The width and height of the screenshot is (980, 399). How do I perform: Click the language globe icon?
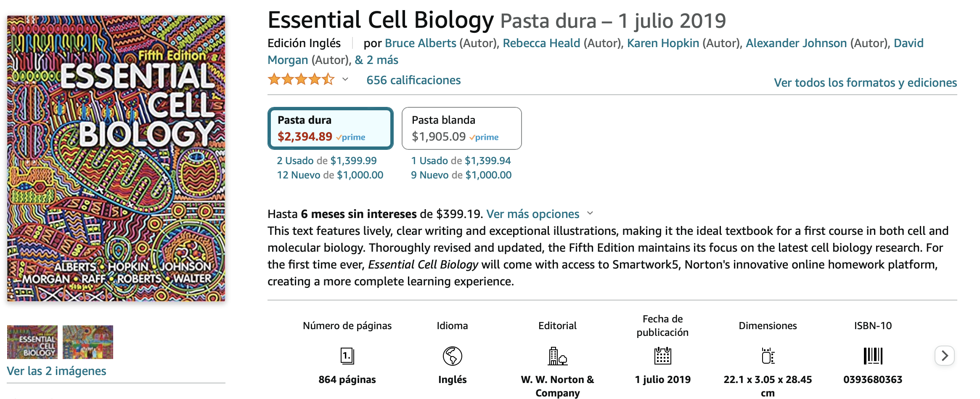(452, 356)
